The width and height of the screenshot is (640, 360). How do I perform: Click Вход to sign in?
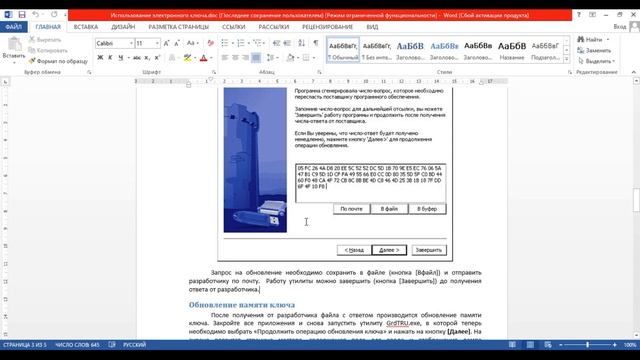[620, 27]
